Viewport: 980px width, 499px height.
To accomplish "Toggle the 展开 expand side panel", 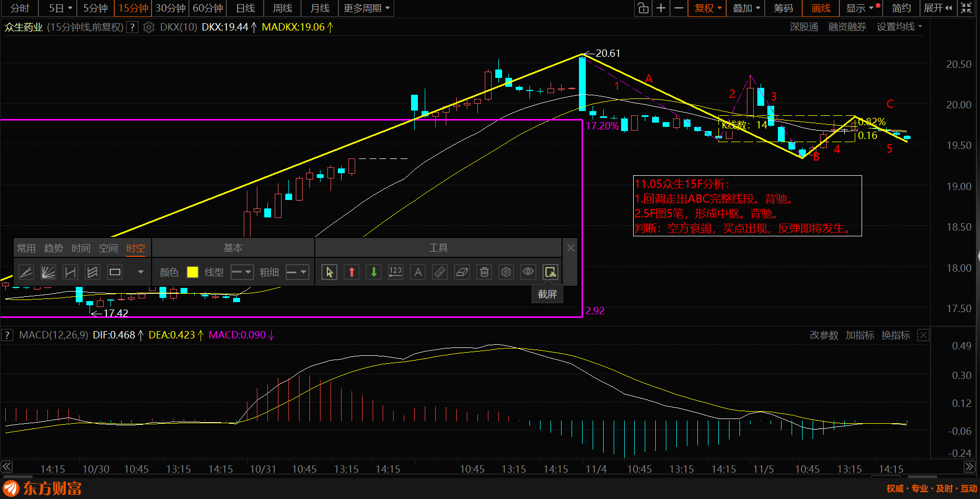I will click(x=938, y=8).
